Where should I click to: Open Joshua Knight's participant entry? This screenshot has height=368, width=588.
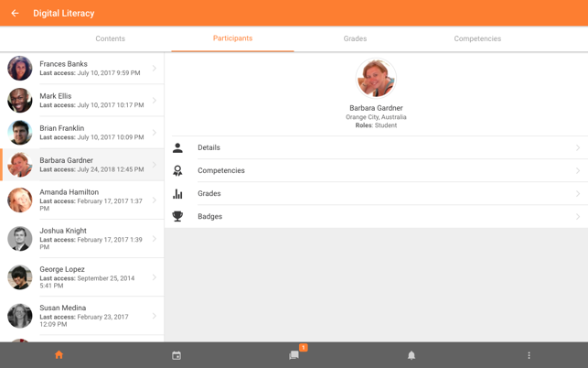coord(81,238)
